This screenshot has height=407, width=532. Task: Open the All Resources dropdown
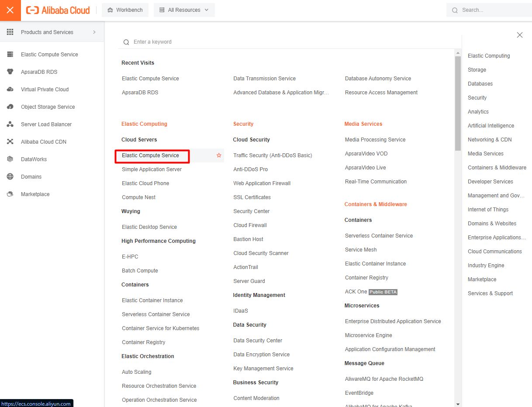[x=184, y=10]
